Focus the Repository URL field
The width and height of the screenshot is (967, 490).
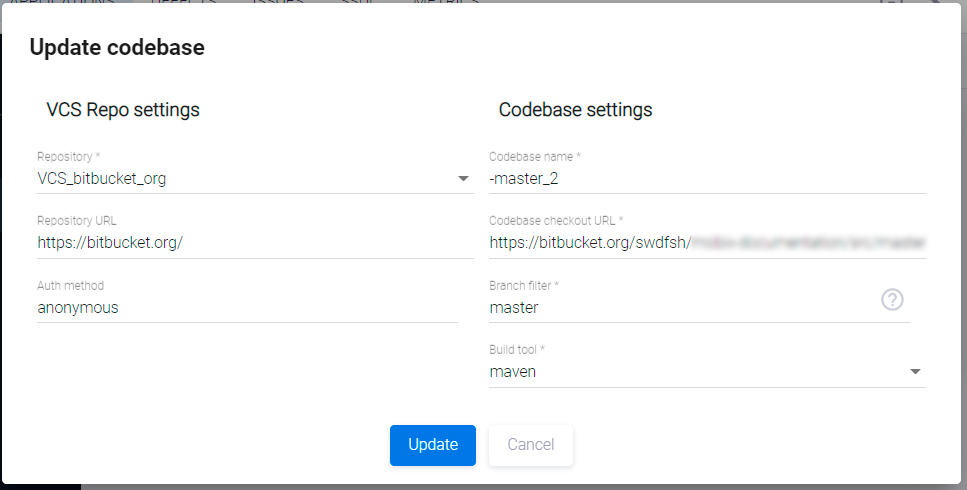click(x=254, y=243)
